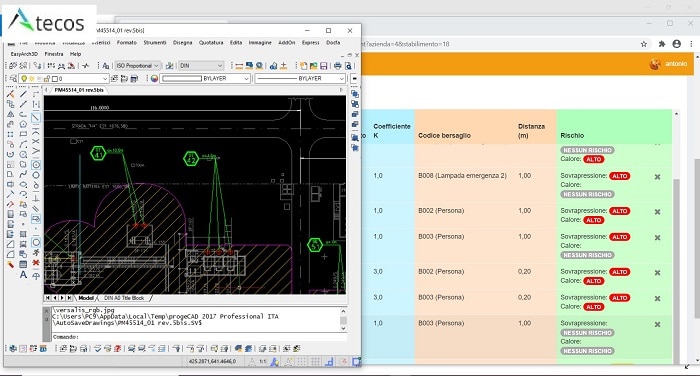Toggle the layer lightbulb on/off icon
The width and height of the screenshot is (700, 376).
[24, 79]
